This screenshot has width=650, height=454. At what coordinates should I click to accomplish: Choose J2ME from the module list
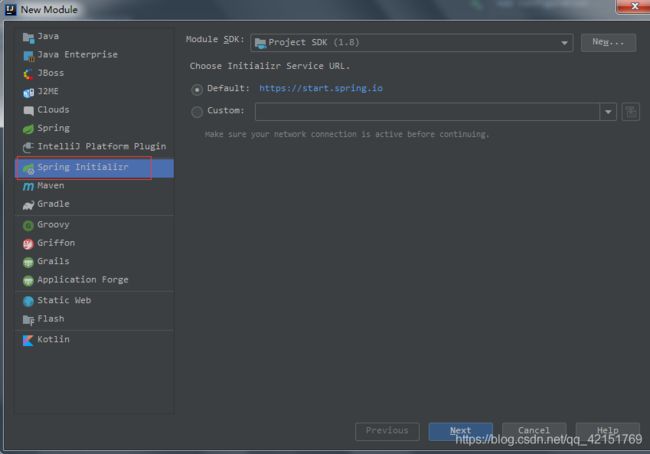pos(95,91)
